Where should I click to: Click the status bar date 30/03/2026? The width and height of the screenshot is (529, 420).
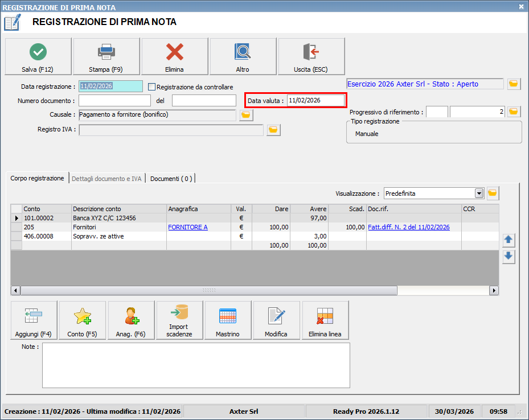pyautogui.click(x=454, y=411)
